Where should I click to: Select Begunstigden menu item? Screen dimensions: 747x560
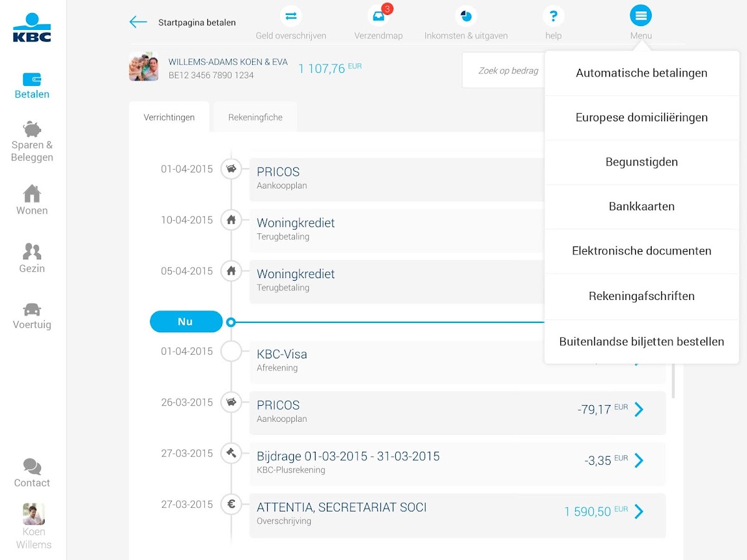click(x=641, y=162)
